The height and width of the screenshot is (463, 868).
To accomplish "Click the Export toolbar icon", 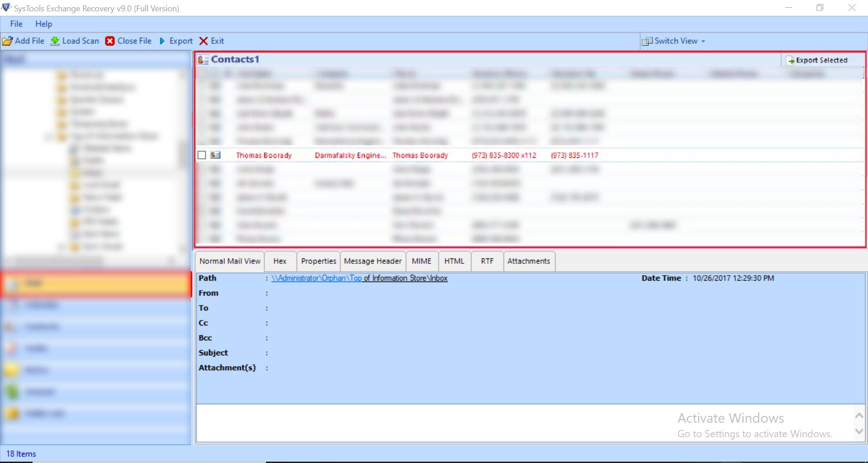I will tap(162, 41).
